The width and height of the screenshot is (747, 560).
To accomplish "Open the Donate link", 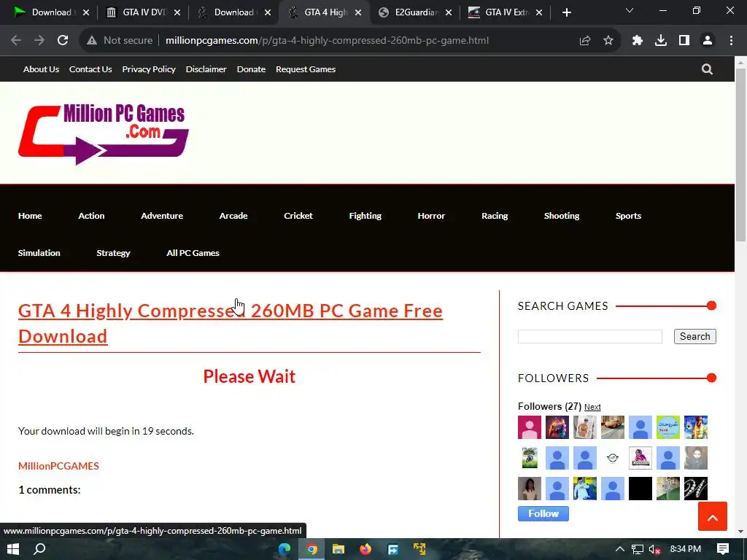I will pyautogui.click(x=251, y=69).
